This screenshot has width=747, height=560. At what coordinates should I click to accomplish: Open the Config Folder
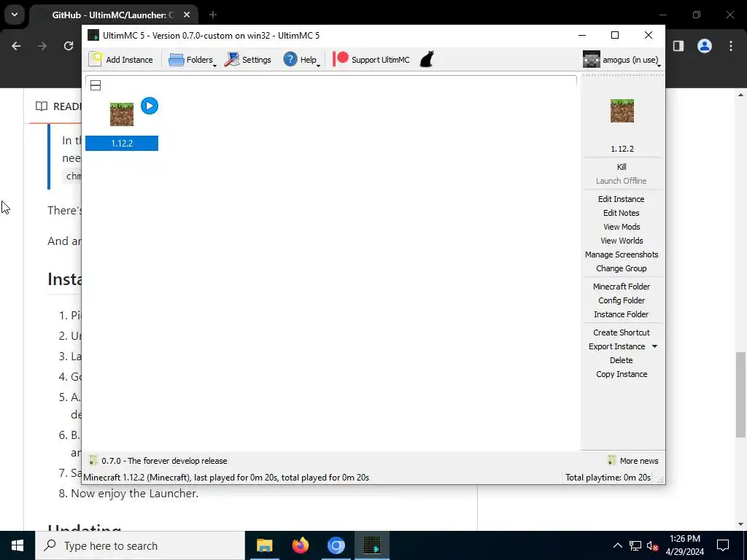[x=622, y=300]
